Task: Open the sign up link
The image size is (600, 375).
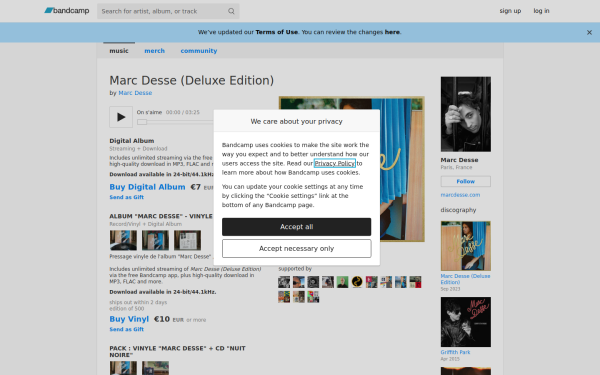Action: click(x=510, y=11)
